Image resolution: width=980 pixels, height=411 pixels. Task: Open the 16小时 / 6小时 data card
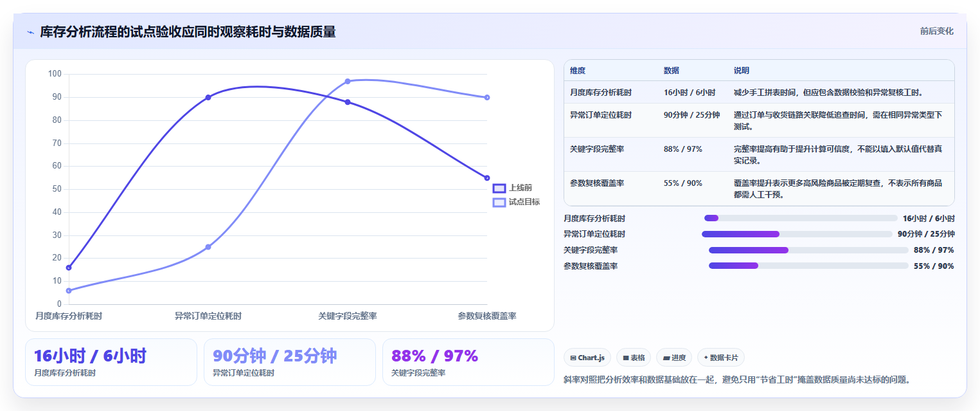111,362
